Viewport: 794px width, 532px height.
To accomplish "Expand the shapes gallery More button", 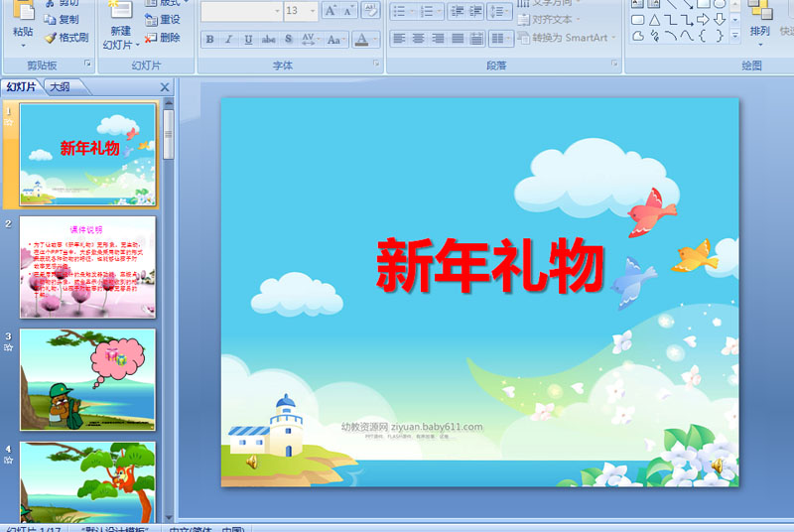I will coord(735,35).
